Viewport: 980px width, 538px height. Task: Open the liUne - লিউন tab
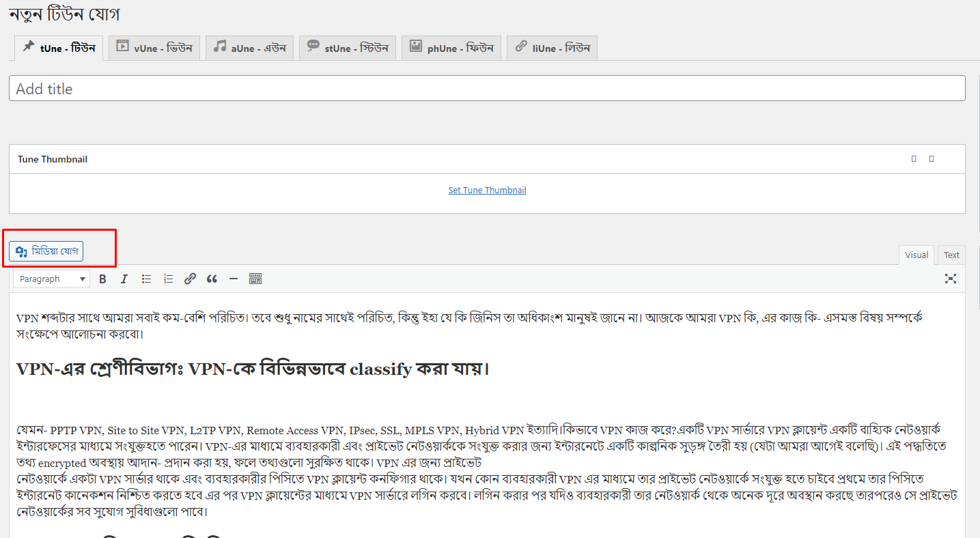(552, 47)
